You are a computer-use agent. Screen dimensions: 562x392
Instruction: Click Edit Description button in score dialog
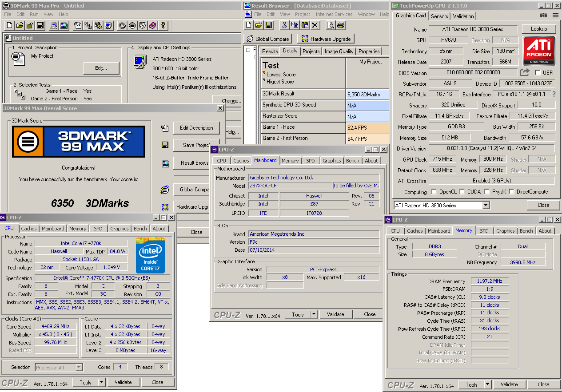pyautogui.click(x=196, y=128)
